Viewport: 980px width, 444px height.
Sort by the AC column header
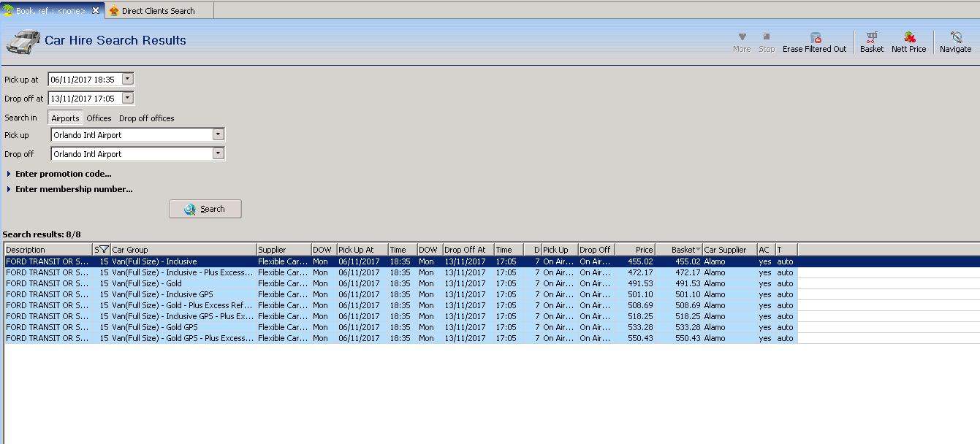coord(767,250)
